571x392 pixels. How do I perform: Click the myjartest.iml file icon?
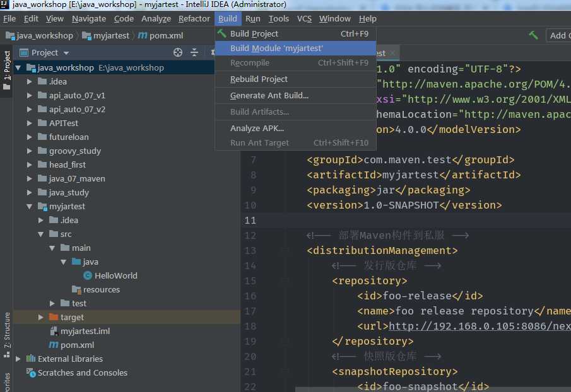[54, 331]
